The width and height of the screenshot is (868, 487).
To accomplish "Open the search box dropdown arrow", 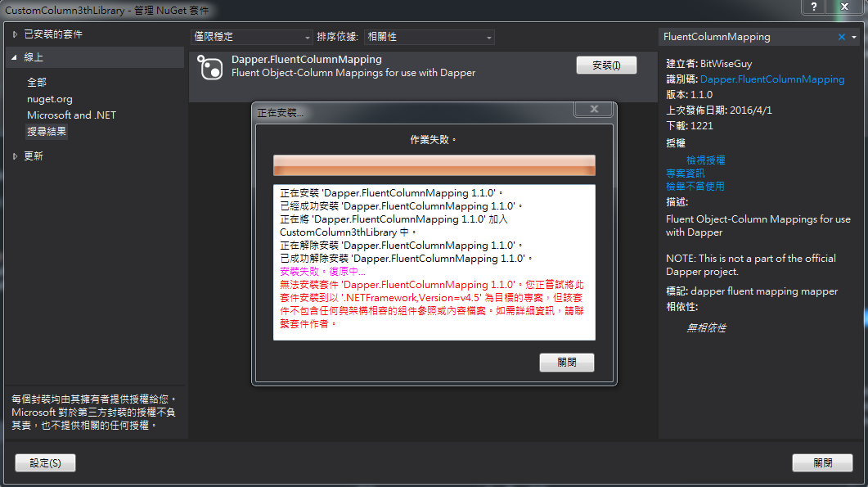I will coord(854,37).
